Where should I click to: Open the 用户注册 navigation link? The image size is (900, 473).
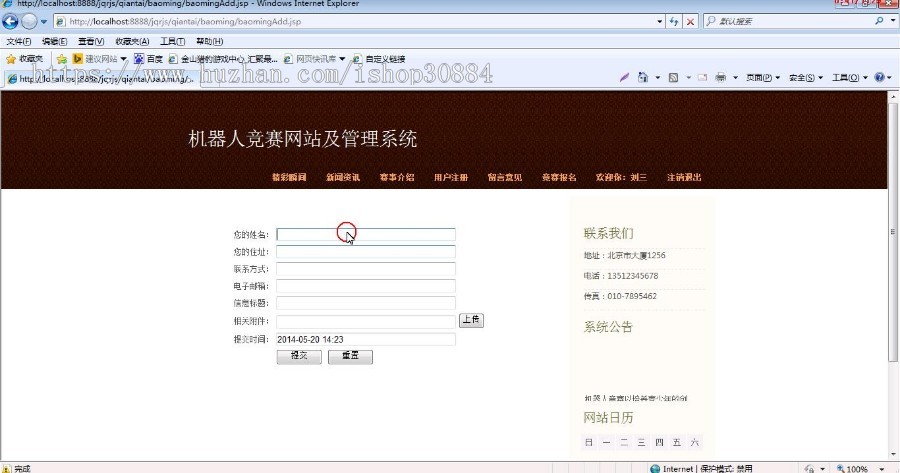click(x=451, y=177)
